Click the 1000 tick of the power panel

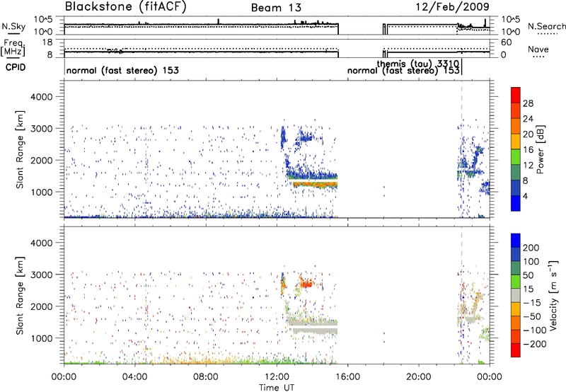tap(42, 192)
